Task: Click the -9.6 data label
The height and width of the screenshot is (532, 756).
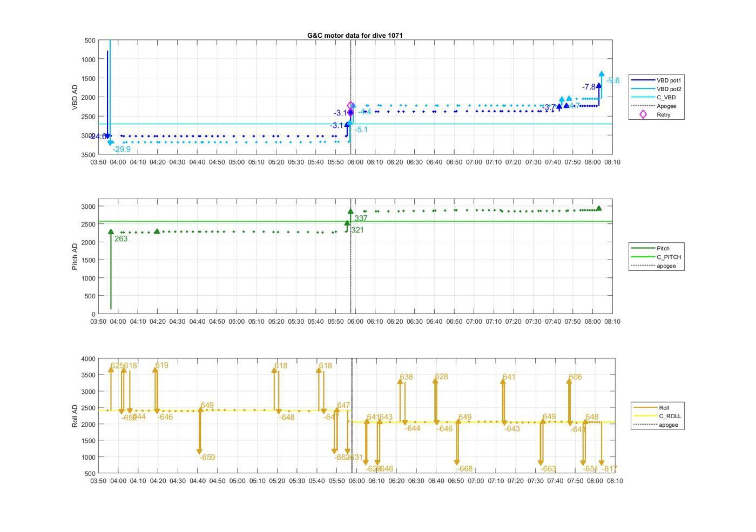Action: pyautogui.click(x=613, y=80)
